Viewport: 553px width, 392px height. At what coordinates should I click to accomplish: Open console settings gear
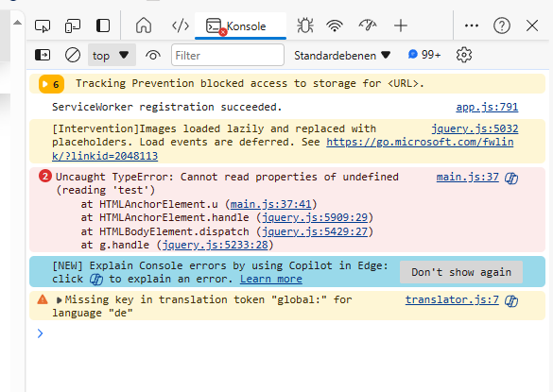tap(464, 55)
